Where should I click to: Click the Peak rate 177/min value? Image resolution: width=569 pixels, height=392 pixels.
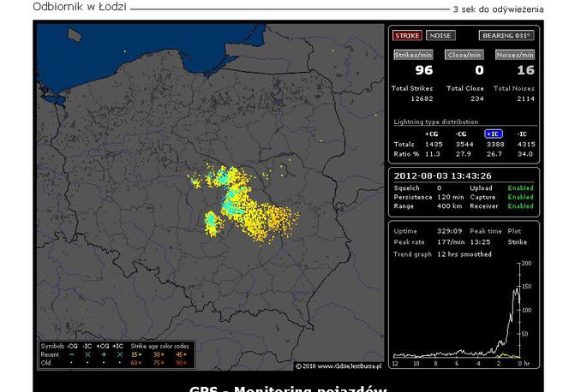[x=449, y=242]
